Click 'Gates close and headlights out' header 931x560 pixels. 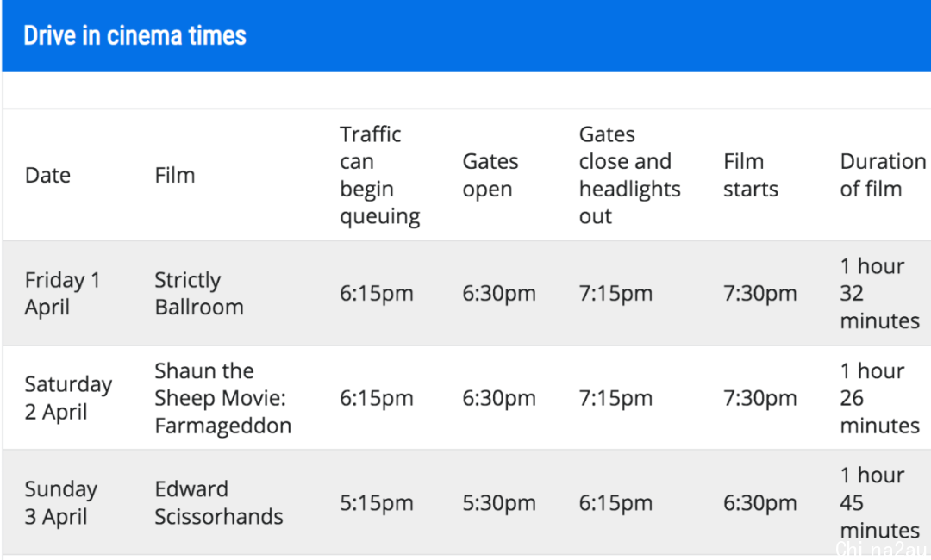pyautogui.click(x=630, y=176)
